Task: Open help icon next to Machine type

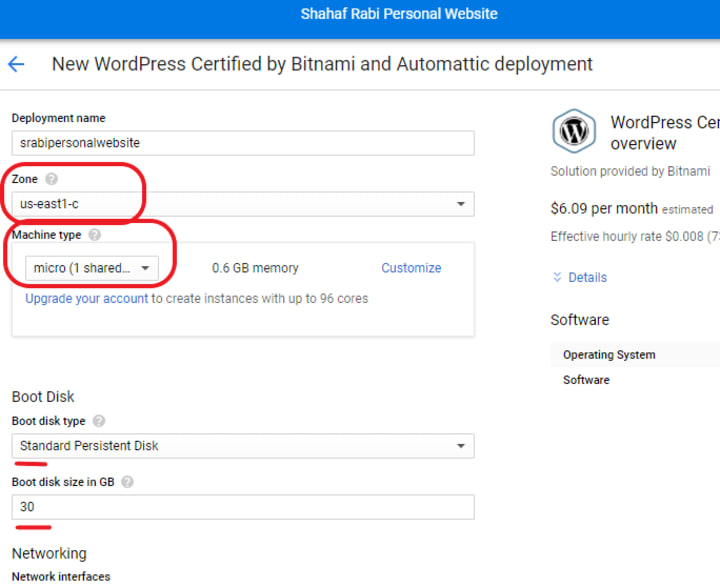Action: [95, 235]
